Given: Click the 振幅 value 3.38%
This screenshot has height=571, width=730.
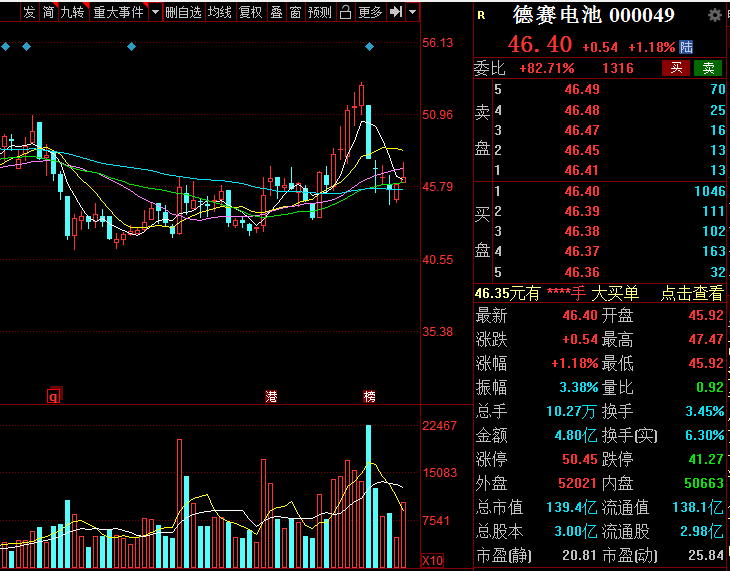Looking at the screenshot, I should tap(579, 387).
